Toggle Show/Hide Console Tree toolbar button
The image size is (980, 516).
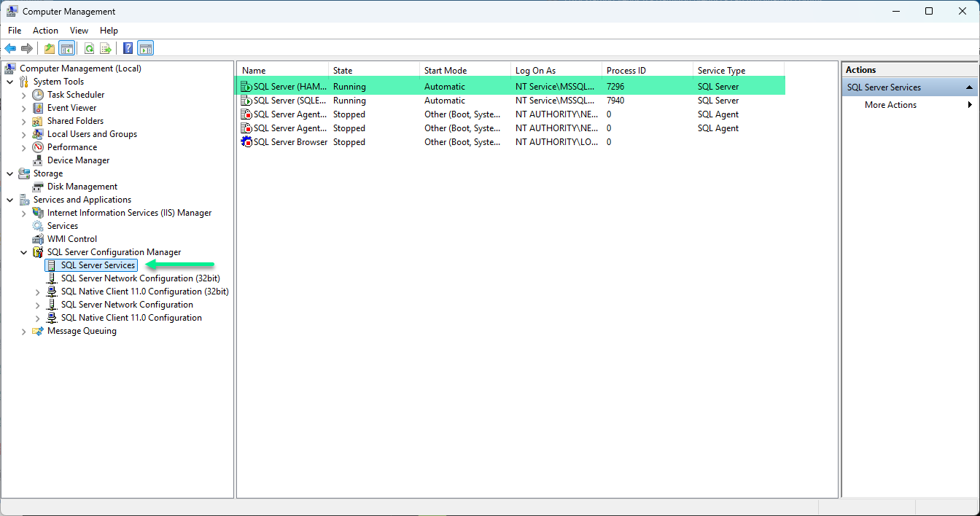point(67,49)
